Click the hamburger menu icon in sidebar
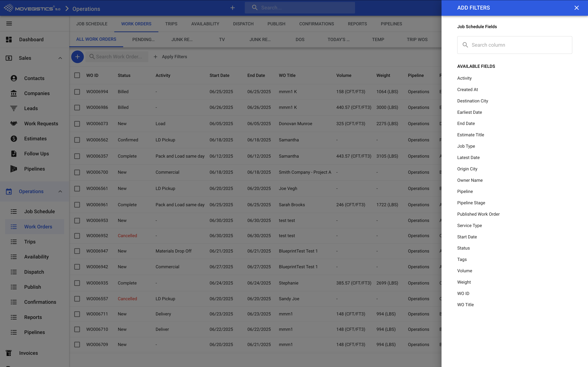588x367 pixels. click(x=9, y=24)
